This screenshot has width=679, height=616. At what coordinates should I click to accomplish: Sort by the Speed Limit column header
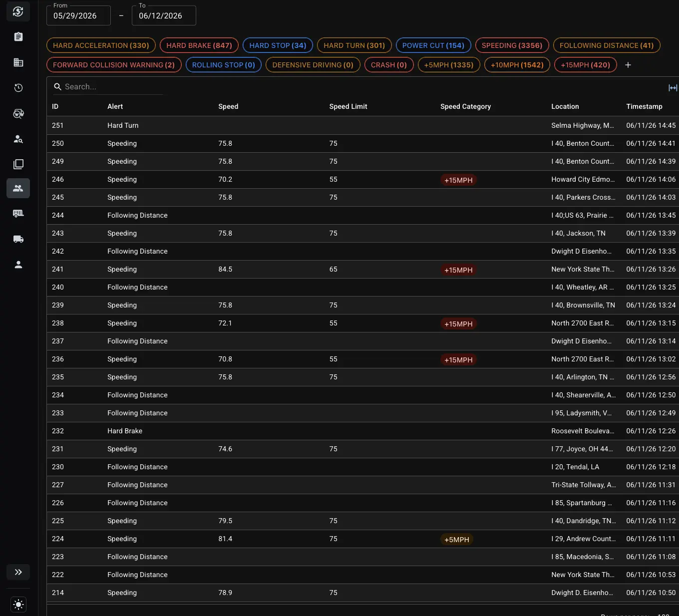[x=348, y=106]
